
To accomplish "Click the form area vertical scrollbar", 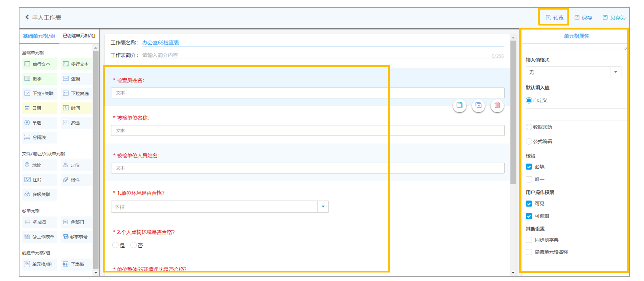I will point(513,113).
